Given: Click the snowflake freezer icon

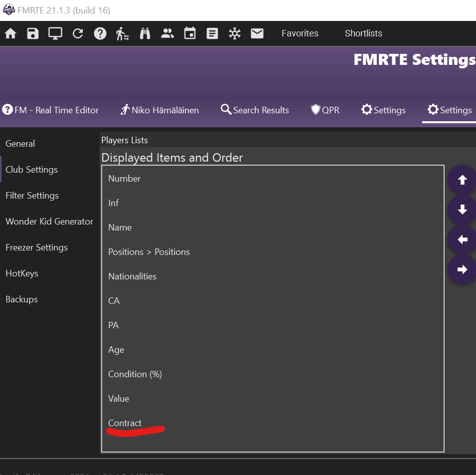Looking at the screenshot, I should (235, 33).
